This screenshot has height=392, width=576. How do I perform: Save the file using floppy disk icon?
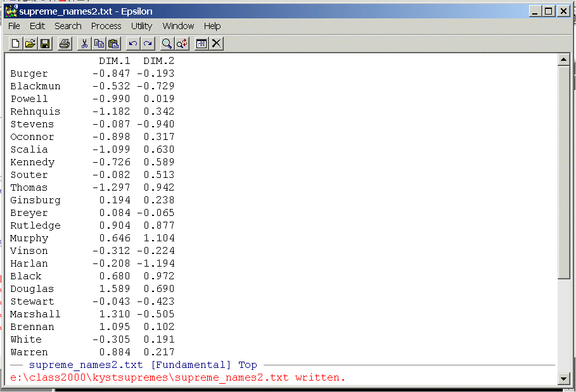click(45, 44)
